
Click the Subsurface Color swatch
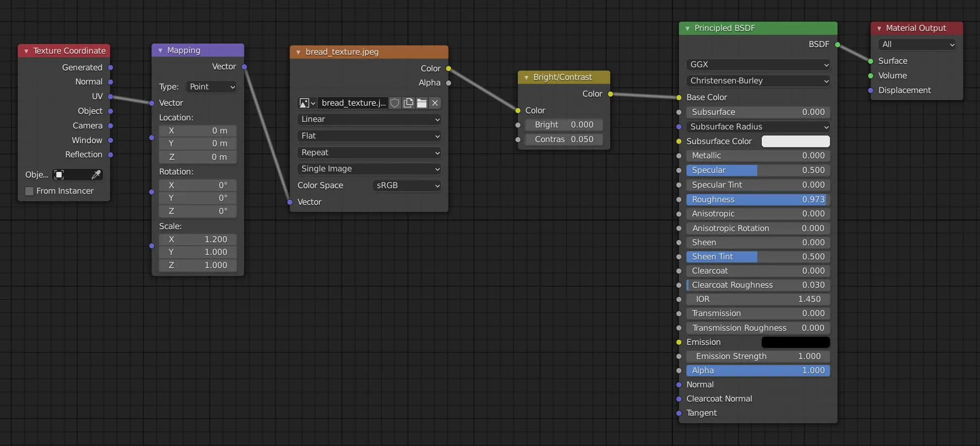click(795, 142)
